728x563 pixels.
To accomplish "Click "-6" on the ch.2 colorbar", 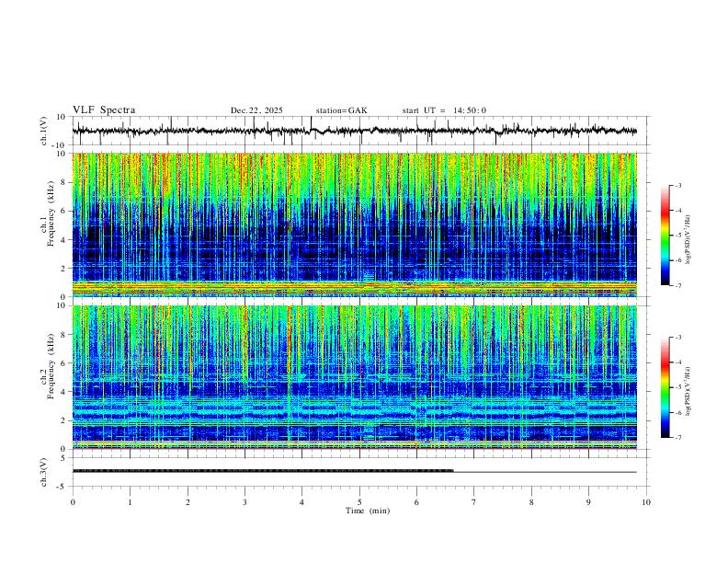I will coord(678,412).
